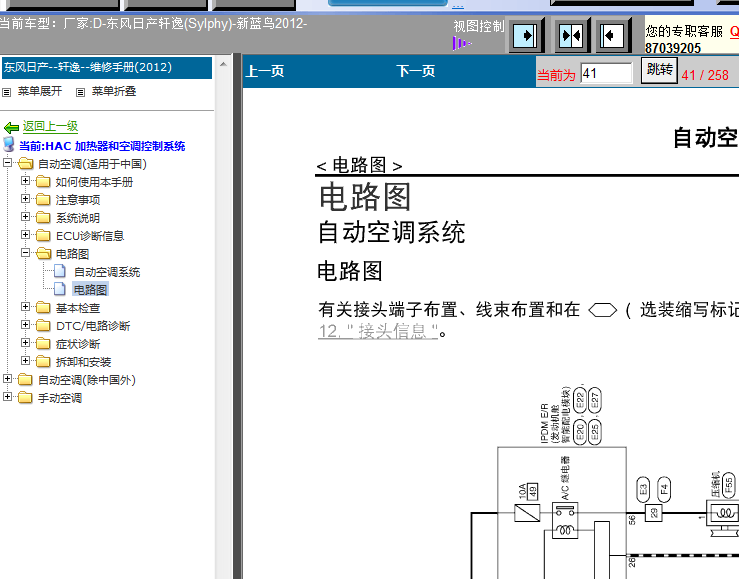Click the 自动空调(适用于中国) tree label
This screenshot has width=739, height=579.
pos(92,164)
